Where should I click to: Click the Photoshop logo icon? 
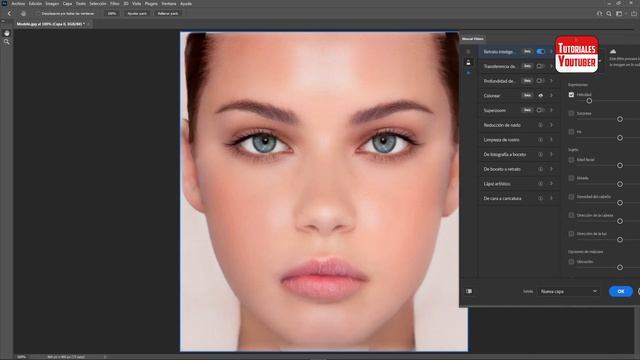4,3
